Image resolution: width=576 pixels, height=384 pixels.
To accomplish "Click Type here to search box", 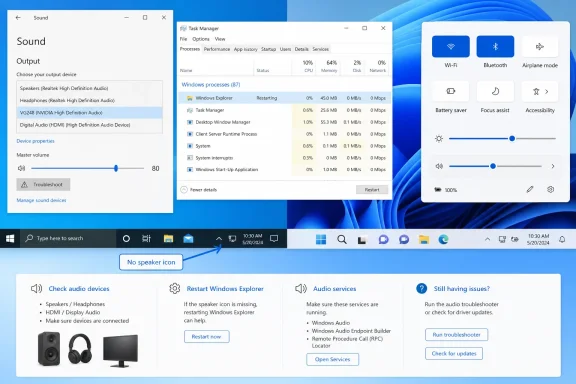I will pos(68,238).
